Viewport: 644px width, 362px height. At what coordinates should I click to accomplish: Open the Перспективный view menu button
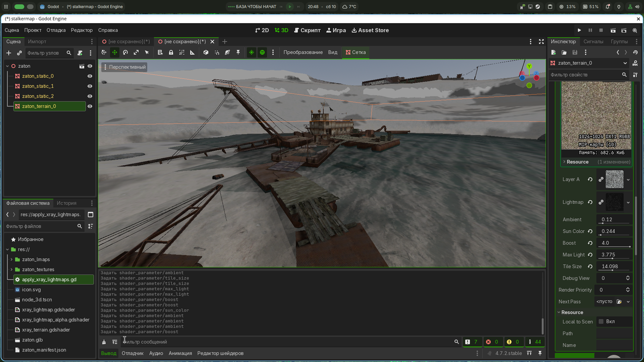click(x=124, y=67)
